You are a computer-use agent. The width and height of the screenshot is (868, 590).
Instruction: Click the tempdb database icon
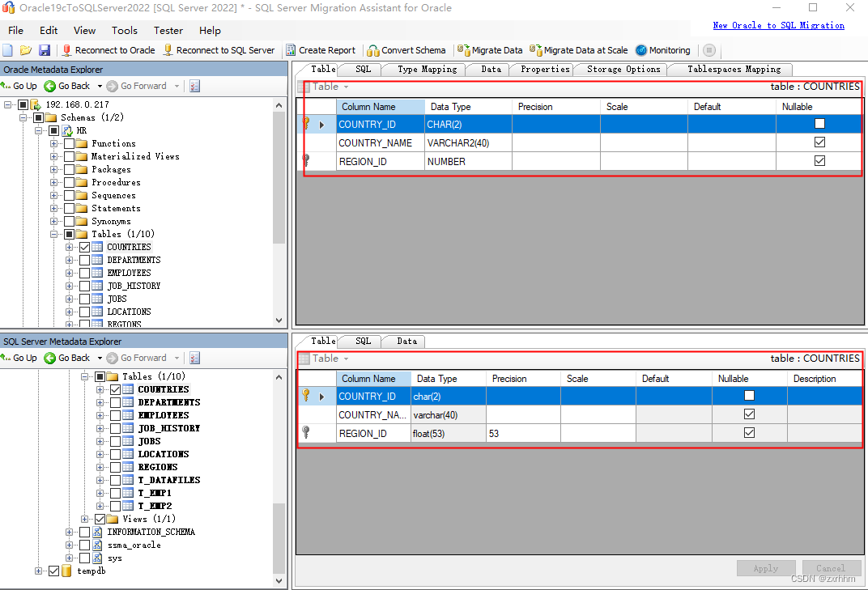pos(66,571)
